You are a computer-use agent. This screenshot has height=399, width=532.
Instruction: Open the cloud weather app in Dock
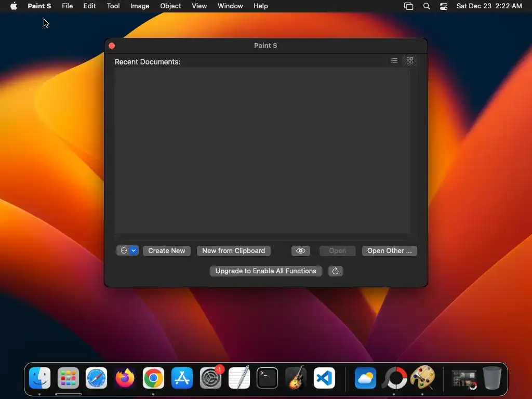(365, 378)
